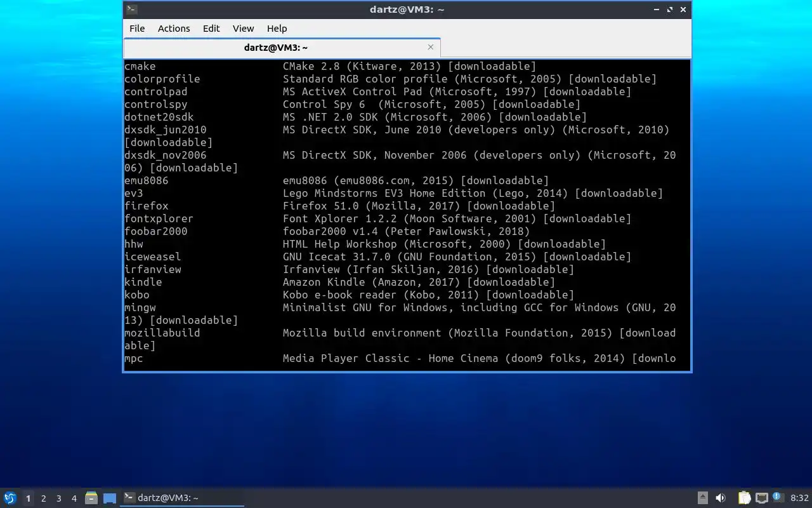Close the terminal window
The image size is (812, 508).
(683, 10)
